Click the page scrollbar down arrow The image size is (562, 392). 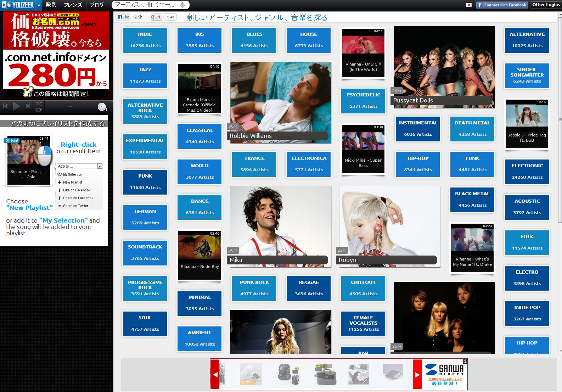(560, 351)
